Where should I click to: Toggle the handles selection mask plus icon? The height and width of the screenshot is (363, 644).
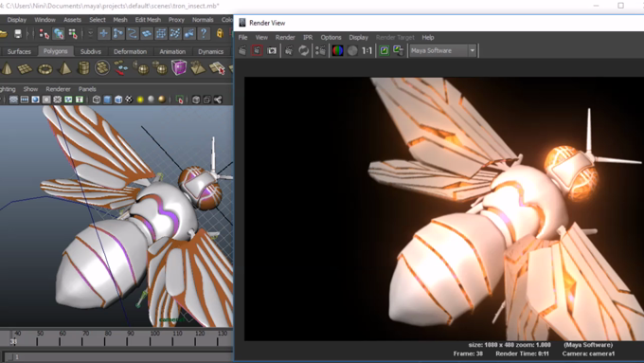click(103, 34)
